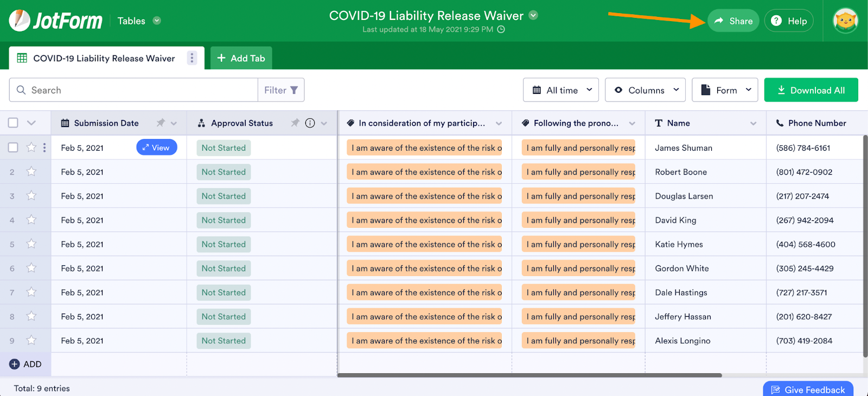Open row menu for James Shuman entry
This screenshot has height=396, width=868.
click(x=44, y=148)
